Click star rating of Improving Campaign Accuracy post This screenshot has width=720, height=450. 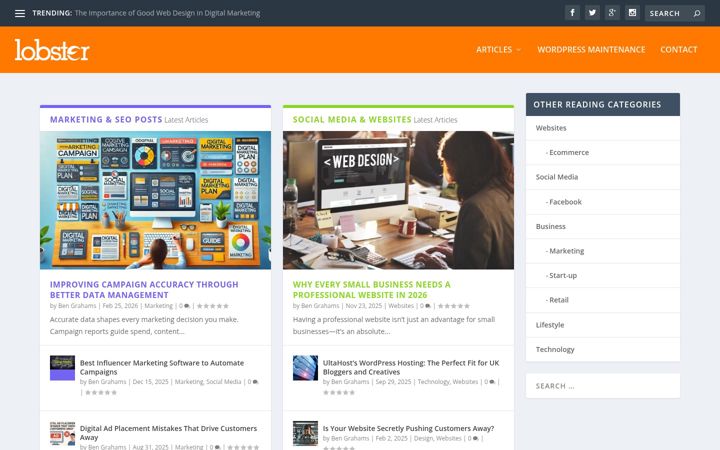click(x=213, y=306)
